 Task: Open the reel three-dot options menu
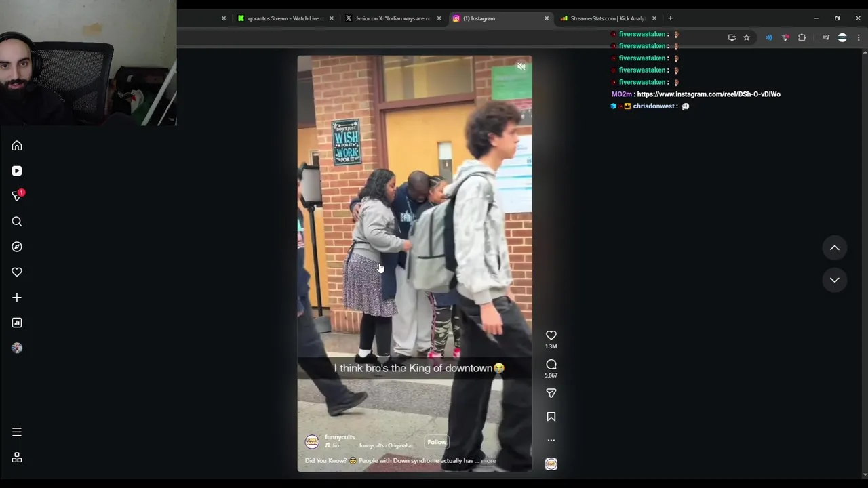[551, 440]
